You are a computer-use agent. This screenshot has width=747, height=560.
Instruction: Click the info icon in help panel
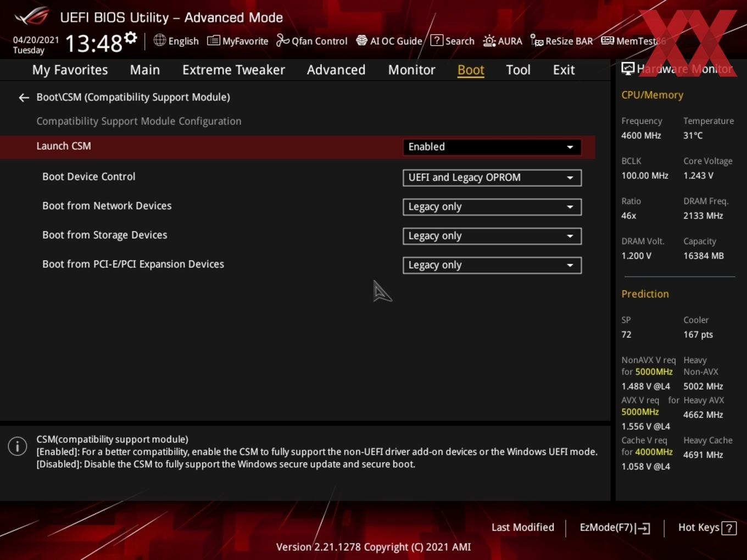18,446
